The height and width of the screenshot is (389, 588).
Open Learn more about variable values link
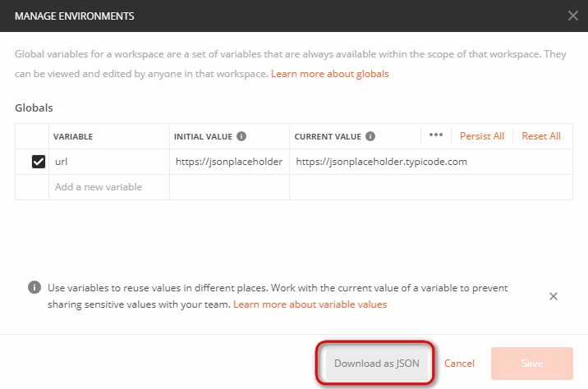point(310,304)
